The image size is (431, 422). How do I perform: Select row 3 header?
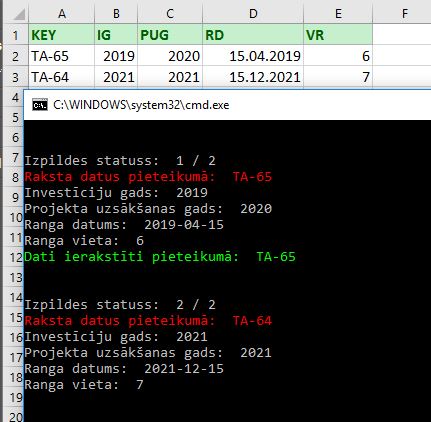[15, 77]
